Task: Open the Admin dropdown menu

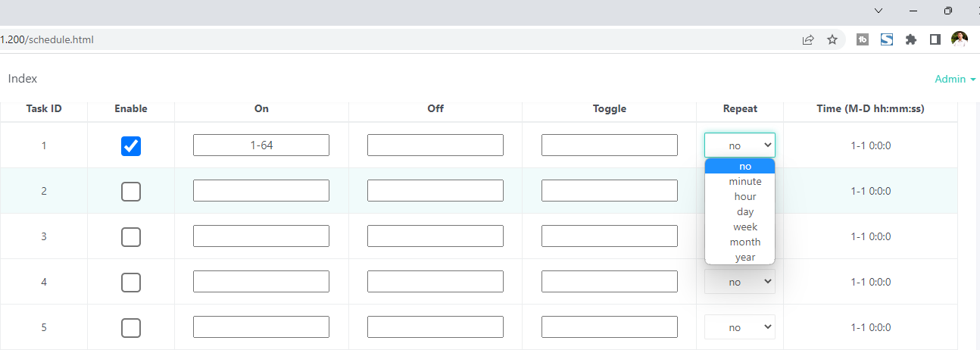Action: click(954, 79)
